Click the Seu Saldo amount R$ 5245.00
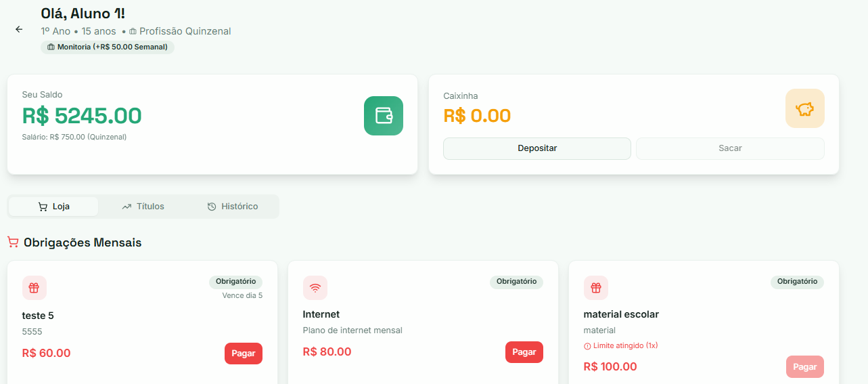 point(82,116)
